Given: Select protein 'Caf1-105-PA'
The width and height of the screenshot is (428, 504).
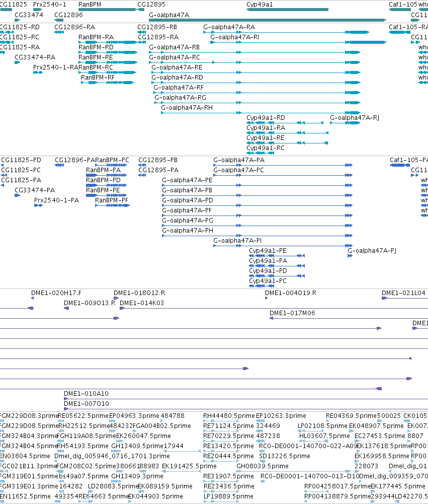Looking at the screenshot, I should (x=409, y=160).
